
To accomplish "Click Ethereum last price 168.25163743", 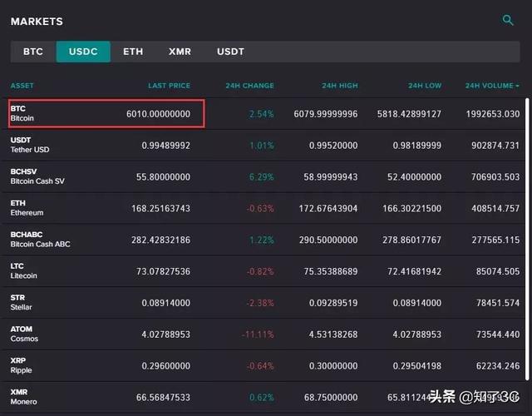I will [160, 209].
